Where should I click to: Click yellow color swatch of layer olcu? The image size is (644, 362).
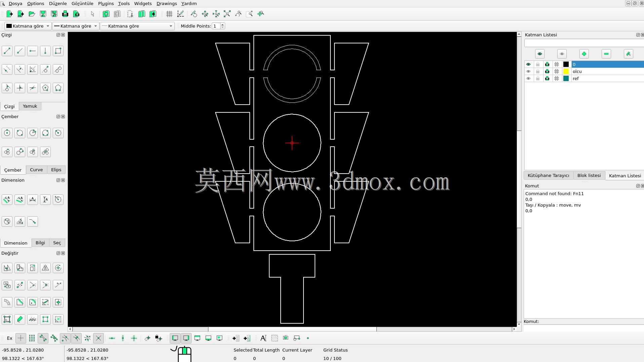(x=566, y=71)
